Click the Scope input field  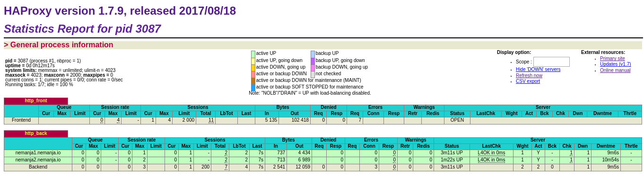[551, 62]
